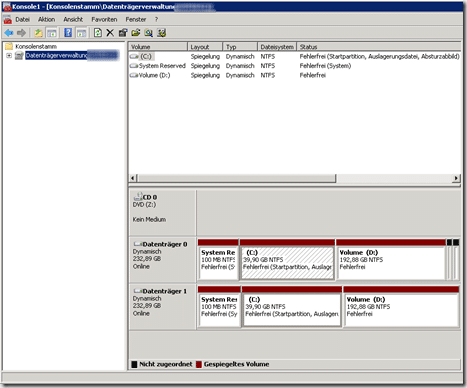Select the hatched (C:) partition on Datenträger 0
This screenshot has width=467, height=388.
(x=287, y=259)
